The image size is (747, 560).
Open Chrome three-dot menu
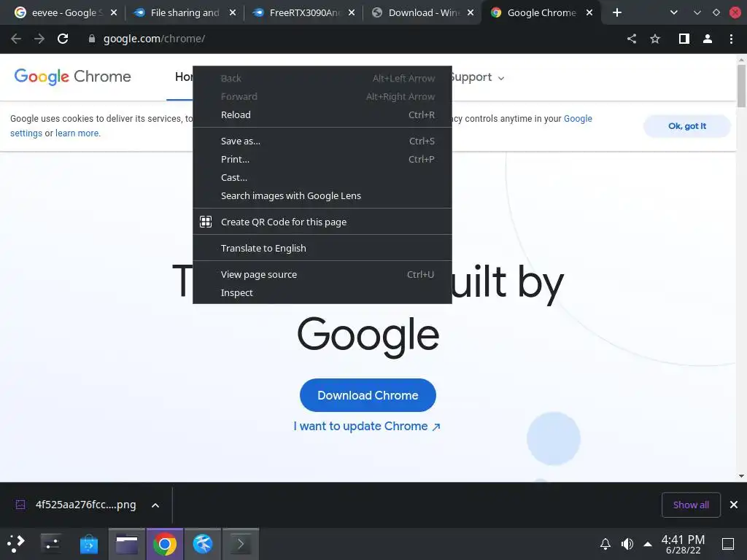[x=731, y=39]
